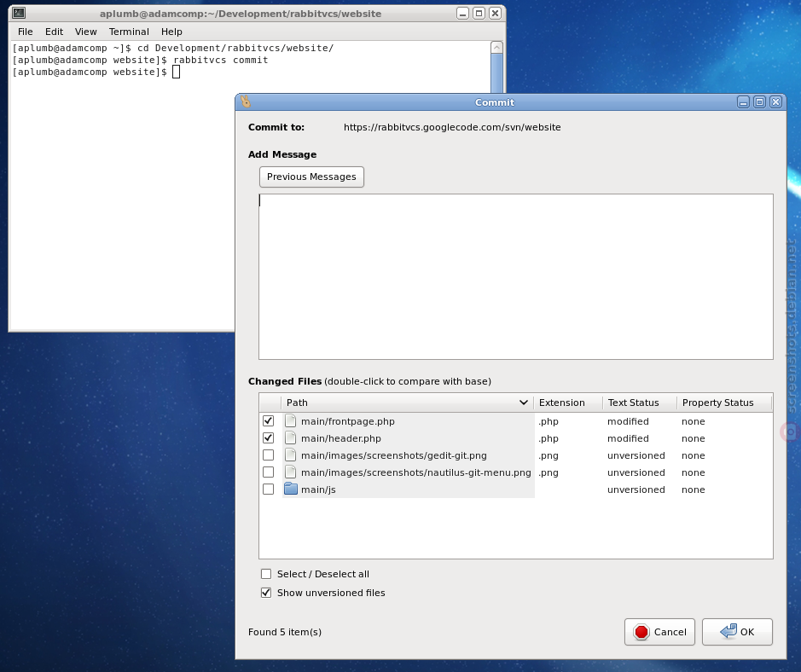Screen dimensions: 801x672
Task: Minimize the terminal window
Action: pyautogui.click(x=463, y=14)
